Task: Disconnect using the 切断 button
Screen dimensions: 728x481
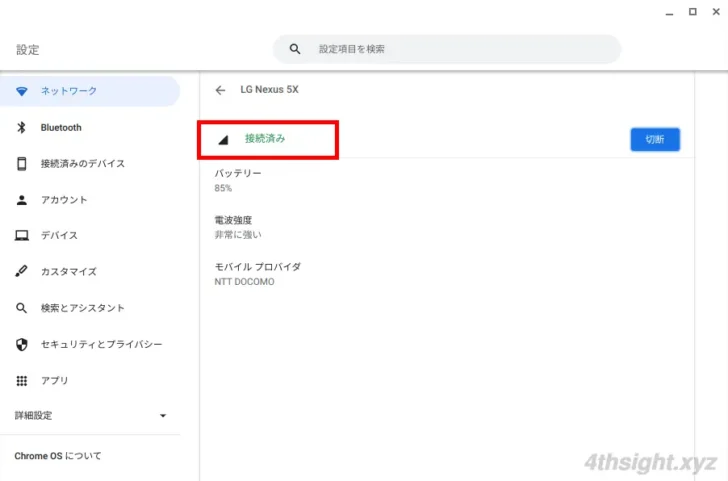Action: (x=655, y=139)
